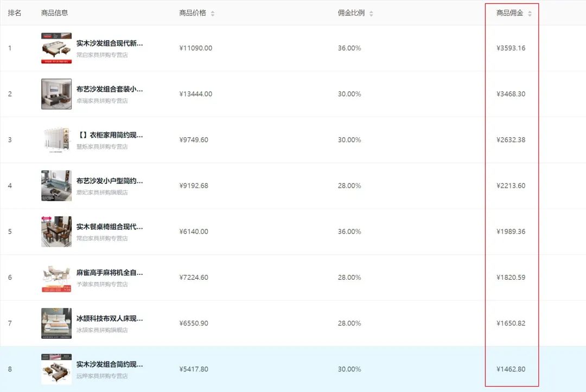Click ascending sort arrow on 商品价格
The image size is (586, 392).
(212, 11)
